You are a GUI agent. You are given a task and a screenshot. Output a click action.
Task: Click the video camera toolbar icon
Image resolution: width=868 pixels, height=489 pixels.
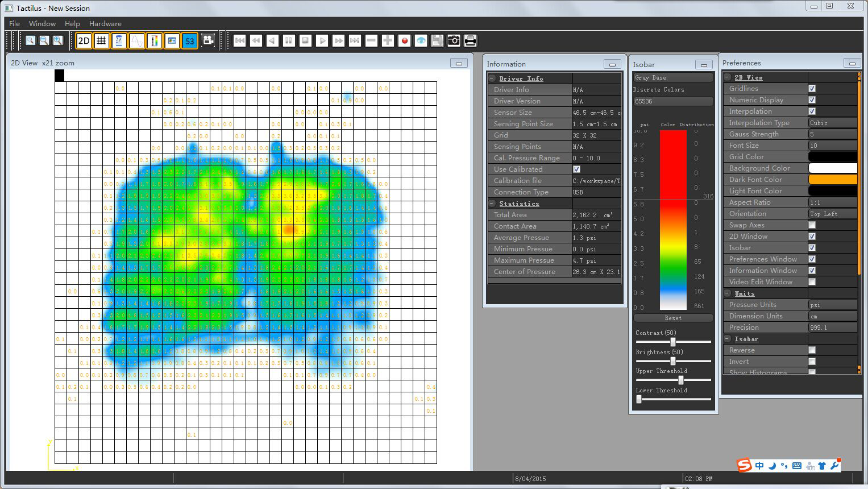coord(208,41)
